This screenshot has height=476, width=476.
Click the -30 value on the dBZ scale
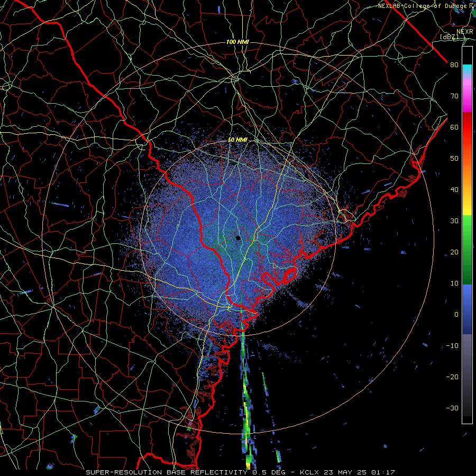(452, 408)
